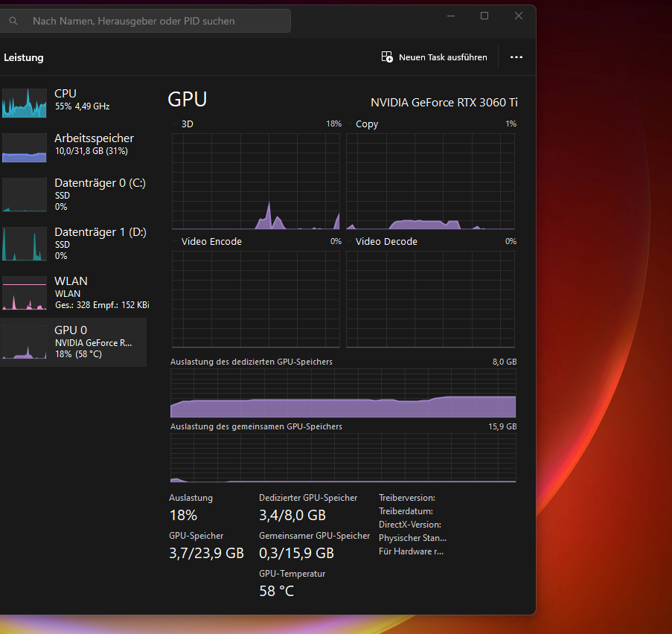Click the 58 °C GPU-Temperatur value
672x634 pixels.
tap(276, 591)
